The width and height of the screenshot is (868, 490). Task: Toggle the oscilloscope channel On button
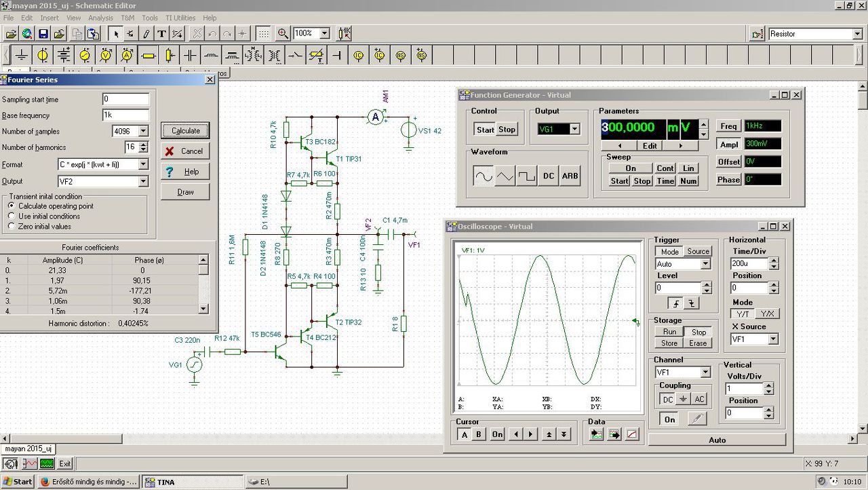669,419
